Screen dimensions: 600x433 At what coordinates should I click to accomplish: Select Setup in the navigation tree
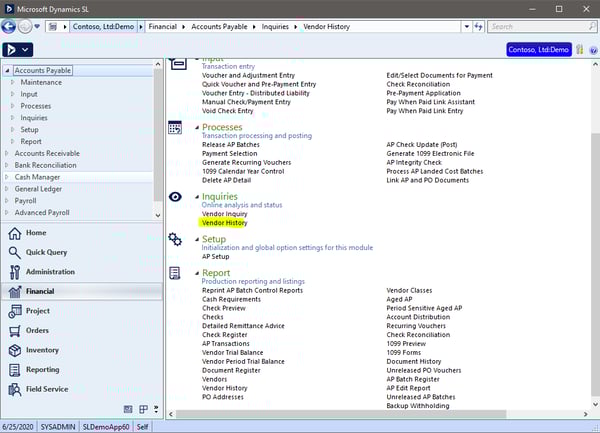click(29, 130)
